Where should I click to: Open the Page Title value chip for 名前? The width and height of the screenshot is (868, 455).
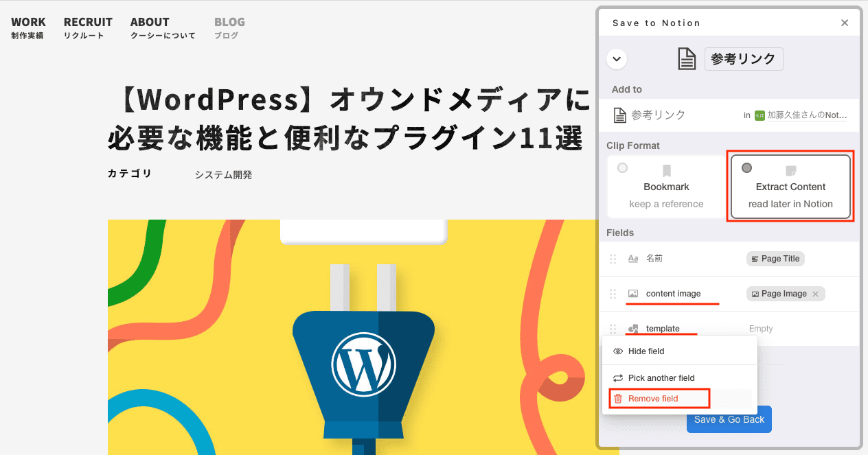[x=775, y=259]
